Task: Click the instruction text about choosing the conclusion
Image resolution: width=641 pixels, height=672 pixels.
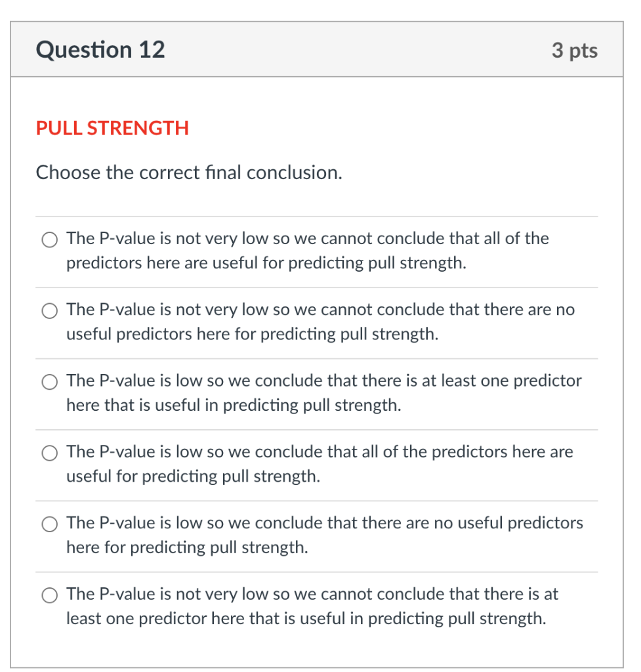Action: 189,173
